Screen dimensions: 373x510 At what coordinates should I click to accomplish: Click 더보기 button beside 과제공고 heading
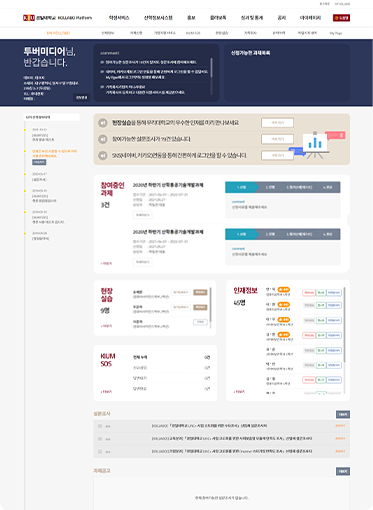tap(343, 471)
